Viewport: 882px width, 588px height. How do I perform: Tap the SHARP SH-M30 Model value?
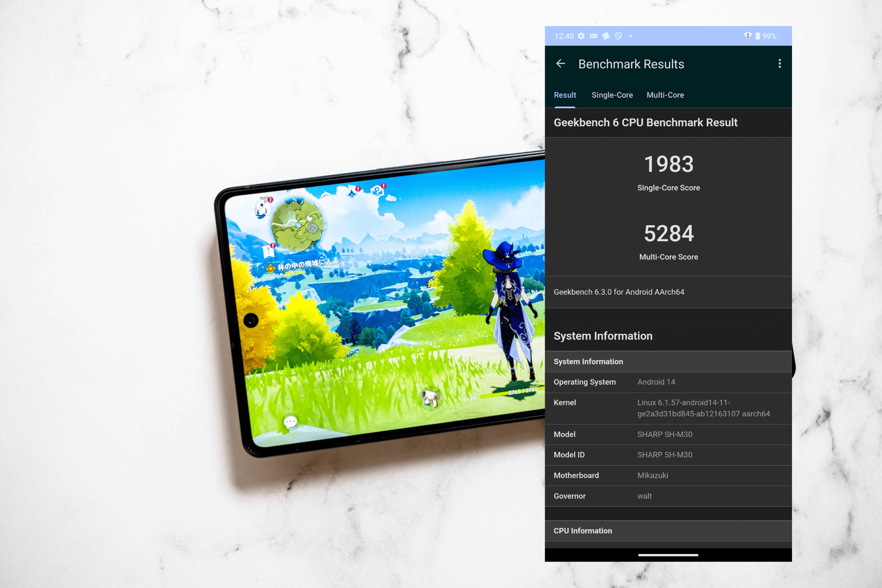pyautogui.click(x=665, y=435)
